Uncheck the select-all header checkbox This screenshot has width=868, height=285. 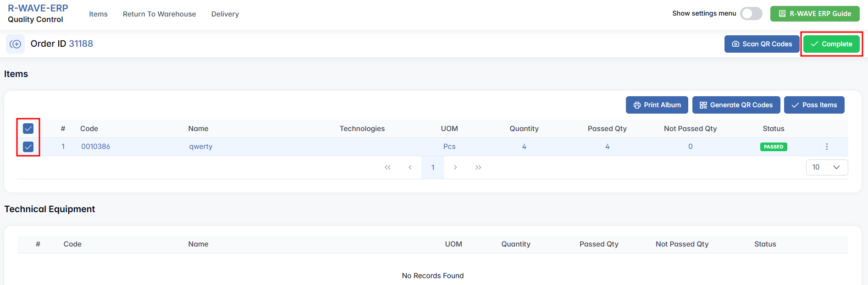[x=28, y=129]
